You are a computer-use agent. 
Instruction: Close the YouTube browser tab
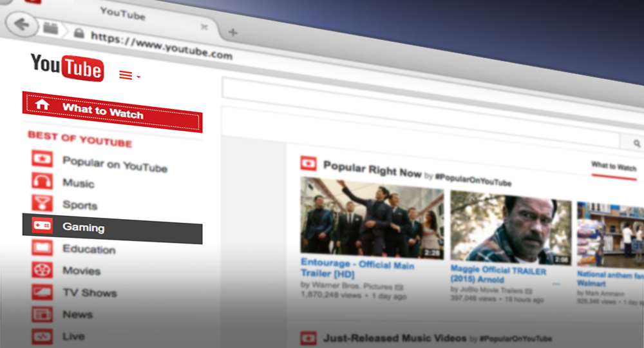pyautogui.click(x=204, y=27)
